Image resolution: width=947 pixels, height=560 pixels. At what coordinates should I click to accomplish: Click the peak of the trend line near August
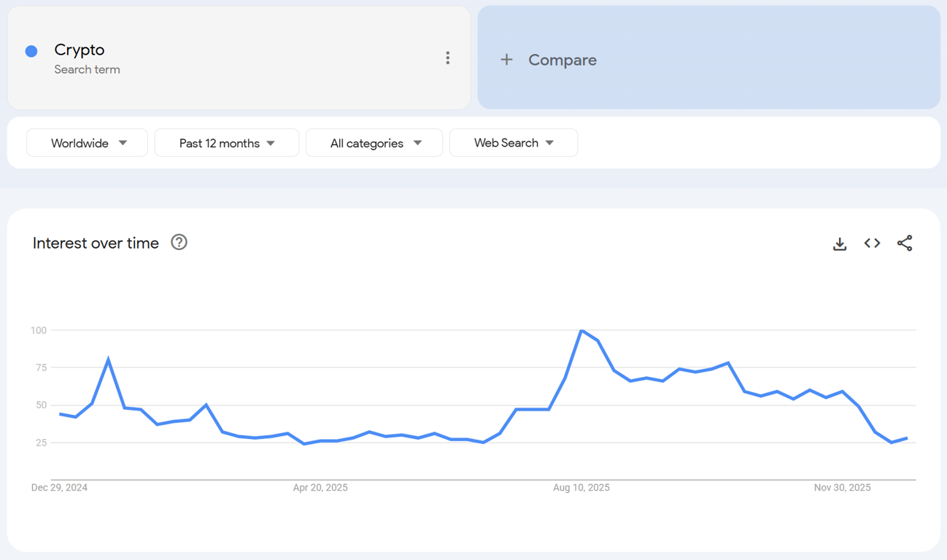583,330
